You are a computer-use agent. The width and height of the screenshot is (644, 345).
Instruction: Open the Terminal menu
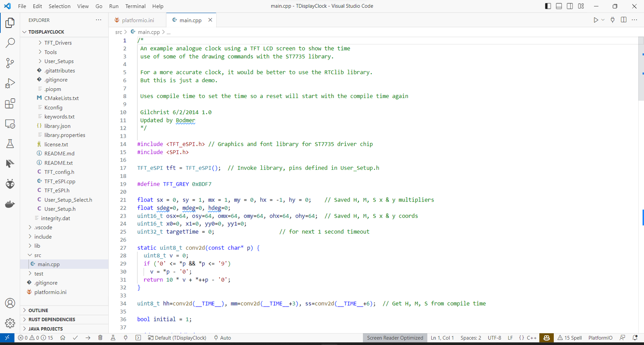click(135, 6)
